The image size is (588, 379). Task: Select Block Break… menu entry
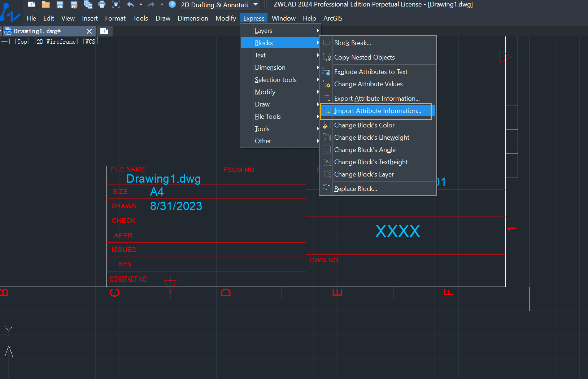(378, 43)
